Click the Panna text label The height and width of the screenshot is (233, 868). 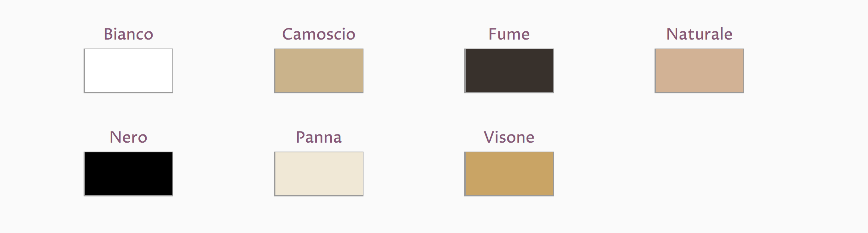[319, 137]
